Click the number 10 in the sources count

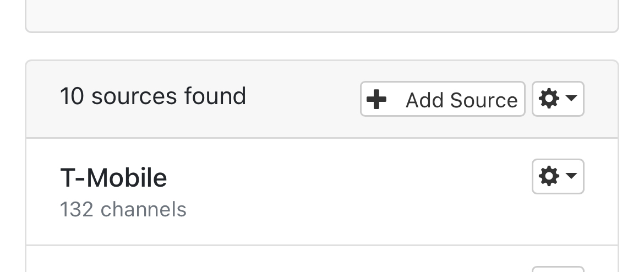(x=72, y=96)
